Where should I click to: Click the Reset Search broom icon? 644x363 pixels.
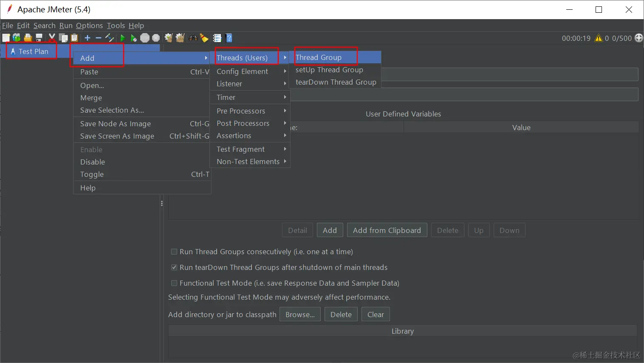pos(204,38)
